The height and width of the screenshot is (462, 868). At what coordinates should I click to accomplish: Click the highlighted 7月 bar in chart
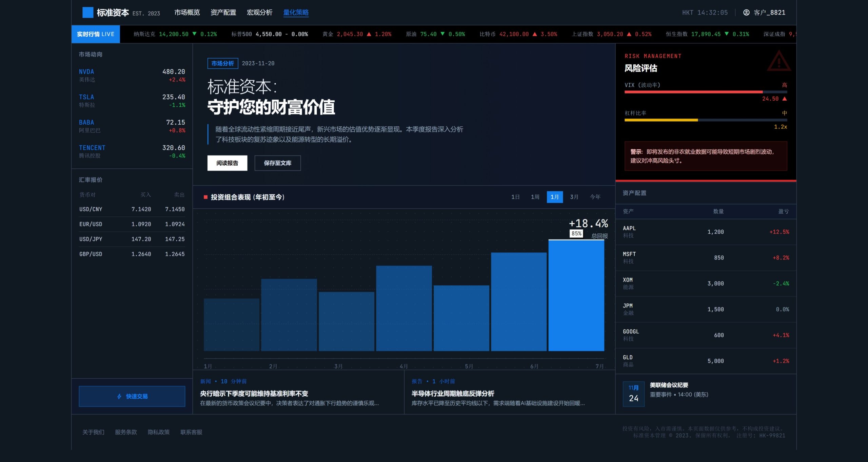[576, 295]
